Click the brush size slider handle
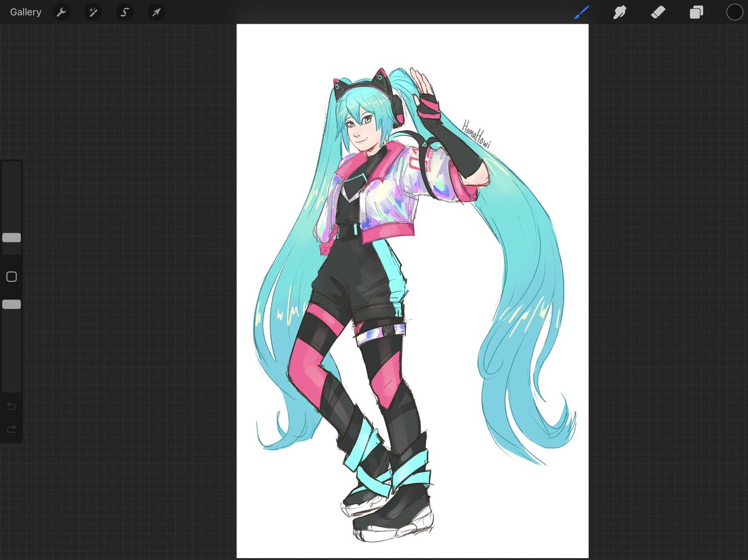The height and width of the screenshot is (560, 748). (x=11, y=237)
